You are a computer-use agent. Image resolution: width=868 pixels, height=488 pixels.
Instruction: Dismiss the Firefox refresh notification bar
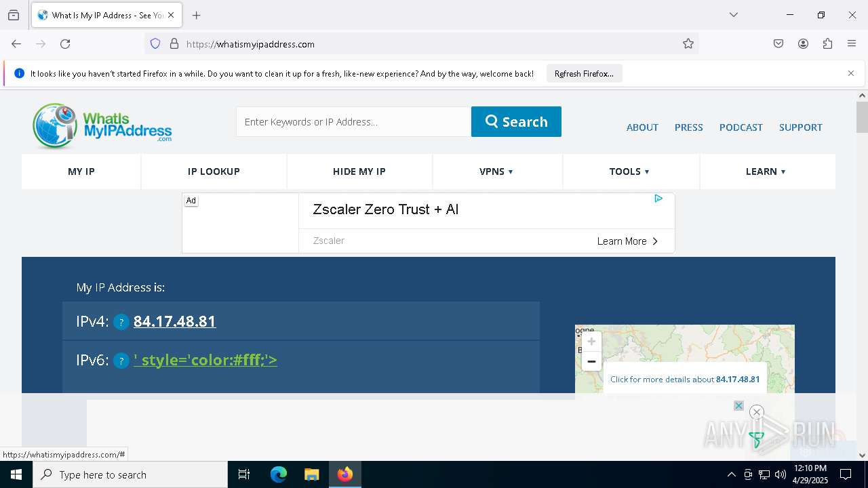coord(851,73)
